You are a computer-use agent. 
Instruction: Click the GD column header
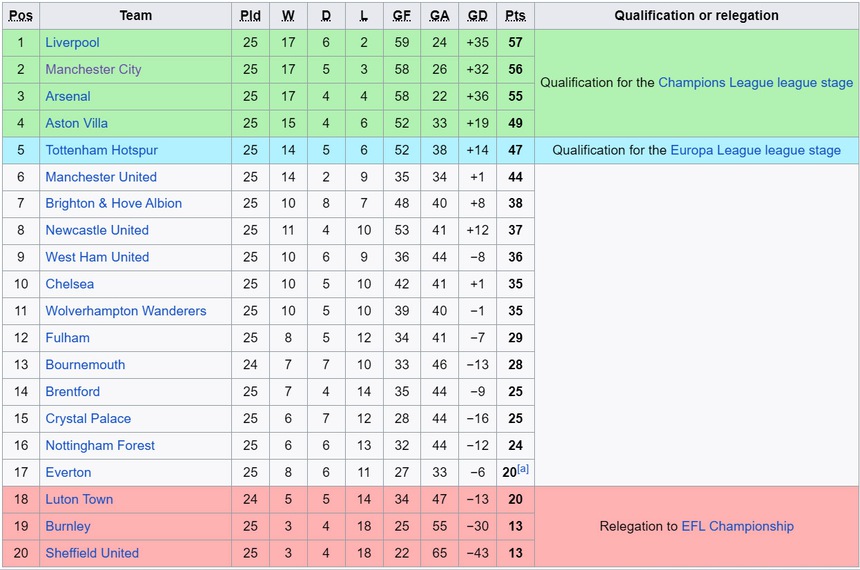coord(478,16)
